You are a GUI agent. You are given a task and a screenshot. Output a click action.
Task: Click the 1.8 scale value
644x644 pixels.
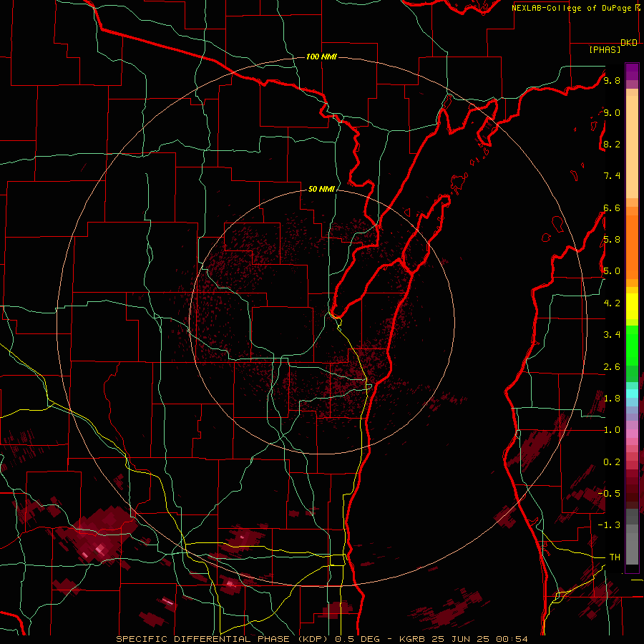coord(612,399)
